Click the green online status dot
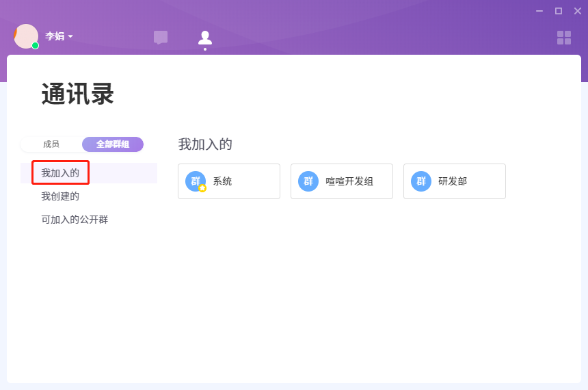 35,46
